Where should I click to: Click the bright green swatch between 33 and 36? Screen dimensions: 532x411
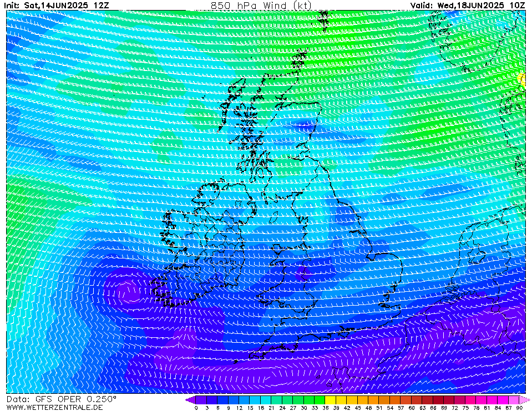coord(320,400)
